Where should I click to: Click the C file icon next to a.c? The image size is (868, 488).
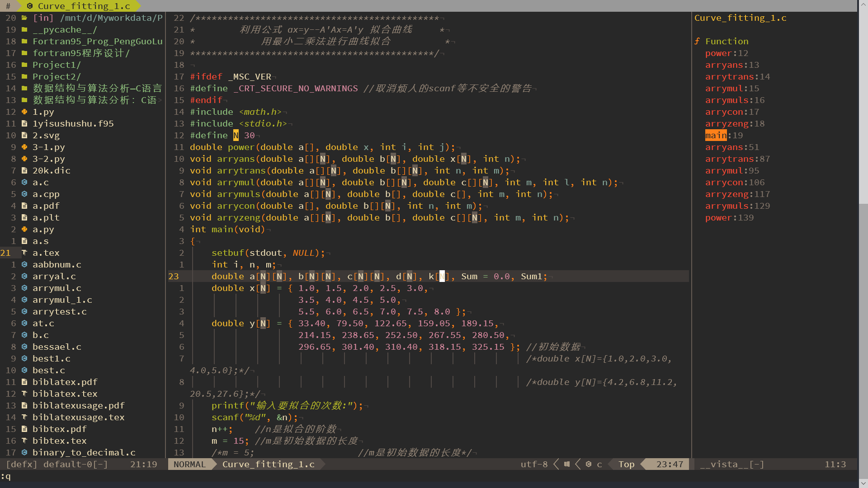(24, 182)
